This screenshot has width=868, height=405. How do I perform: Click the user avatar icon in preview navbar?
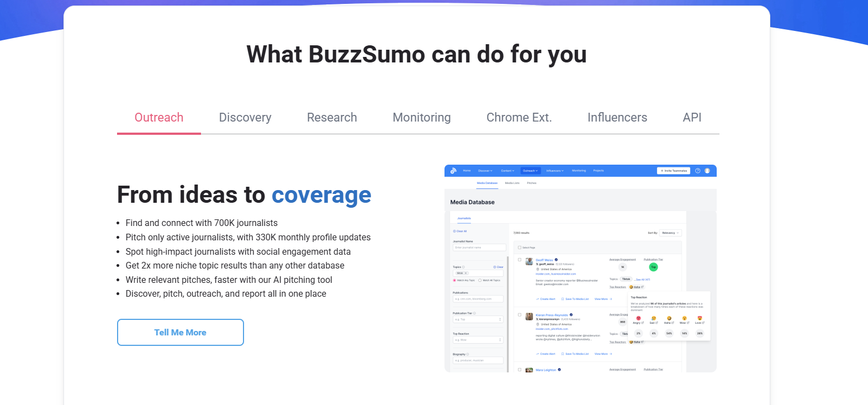[x=707, y=171]
